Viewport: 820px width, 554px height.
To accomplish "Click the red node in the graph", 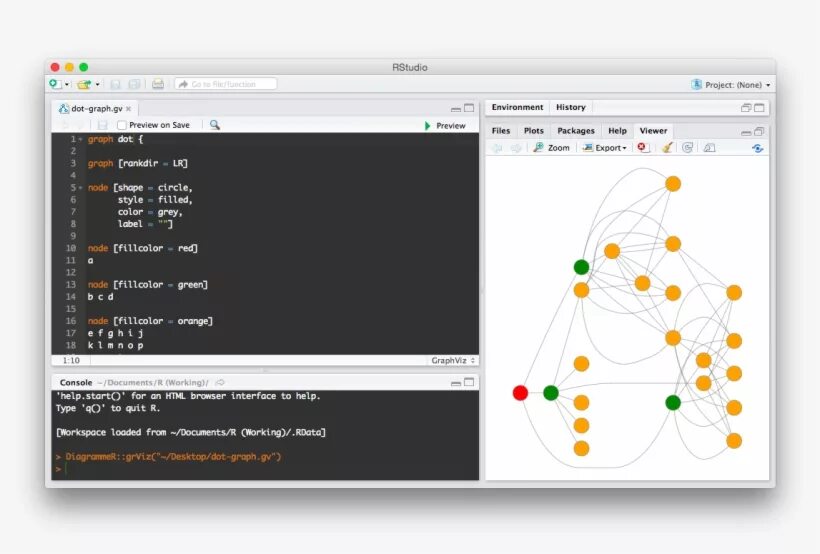I will (x=520, y=393).
